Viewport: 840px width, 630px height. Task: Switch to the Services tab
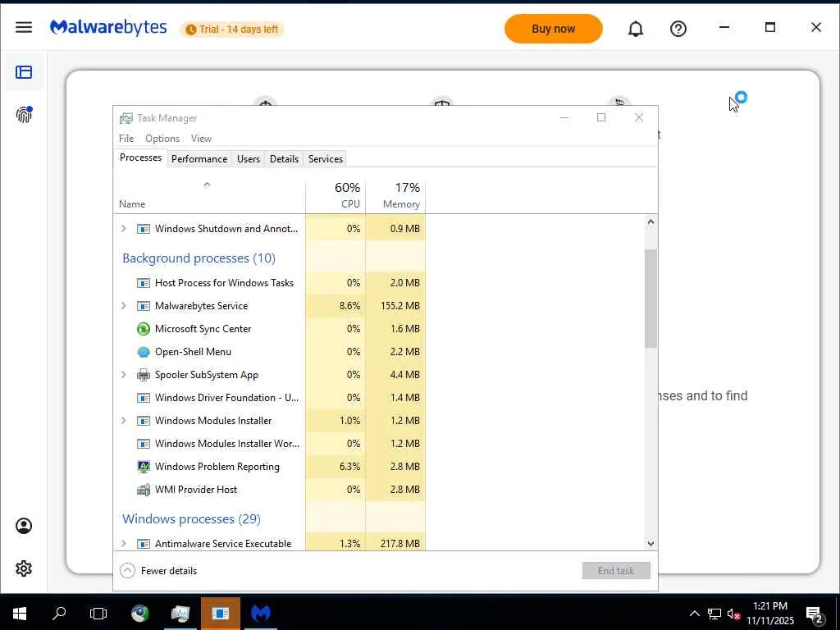[325, 158]
